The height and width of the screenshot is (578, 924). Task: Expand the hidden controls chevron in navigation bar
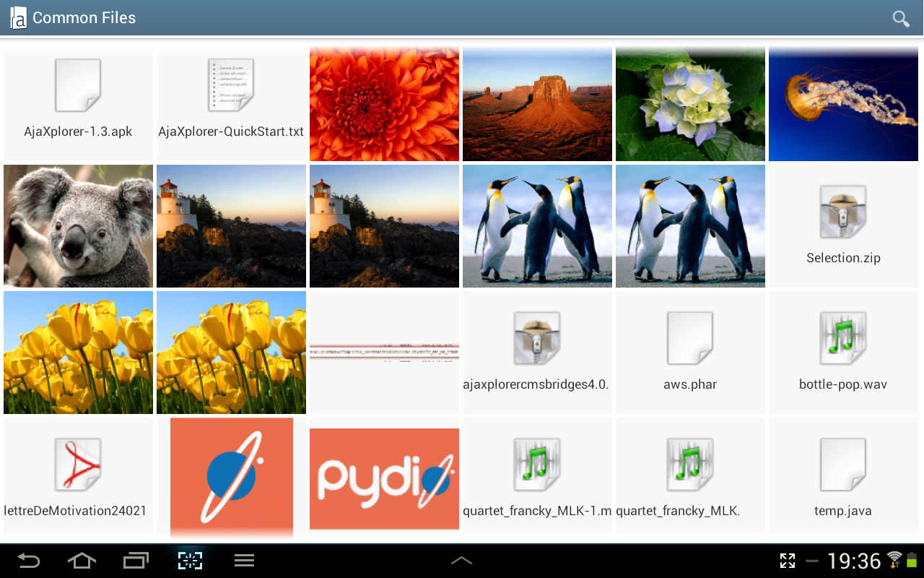tap(461, 560)
